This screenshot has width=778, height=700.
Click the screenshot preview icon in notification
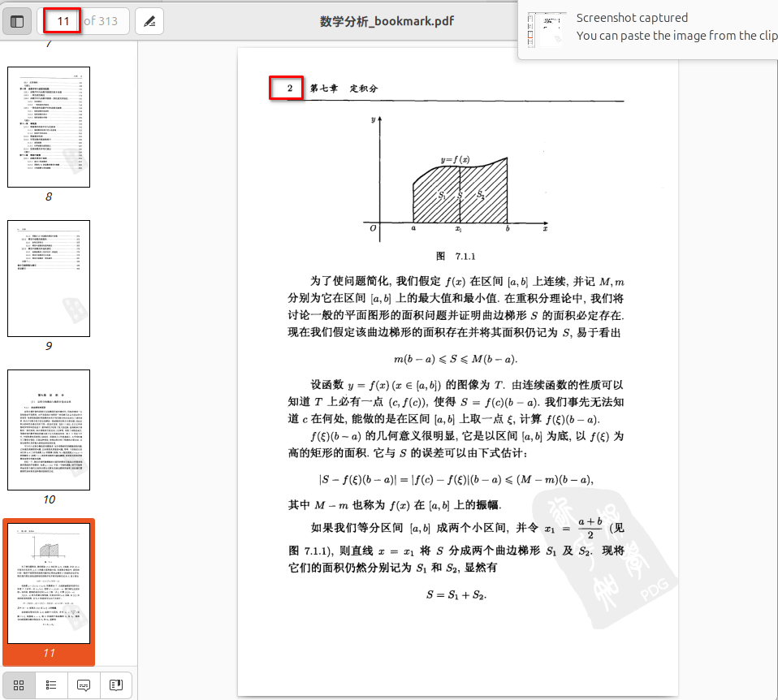tap(542, 28)
